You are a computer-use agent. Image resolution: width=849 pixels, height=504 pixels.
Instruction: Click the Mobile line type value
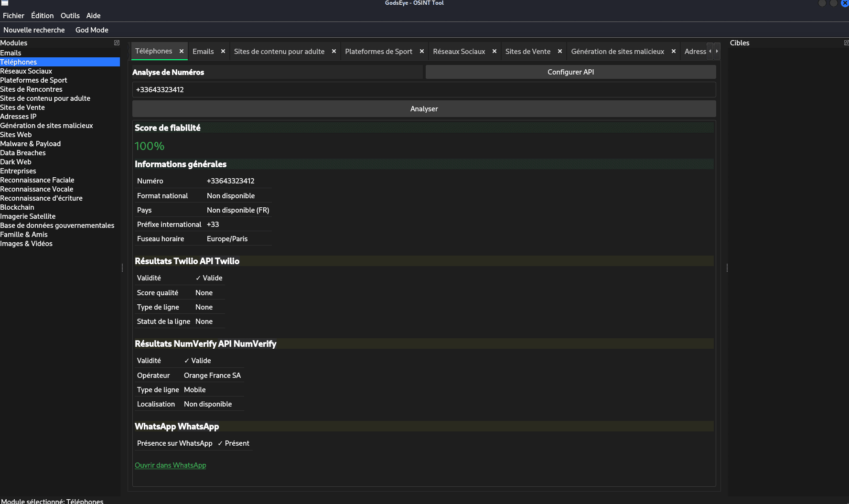pos(195,390)
